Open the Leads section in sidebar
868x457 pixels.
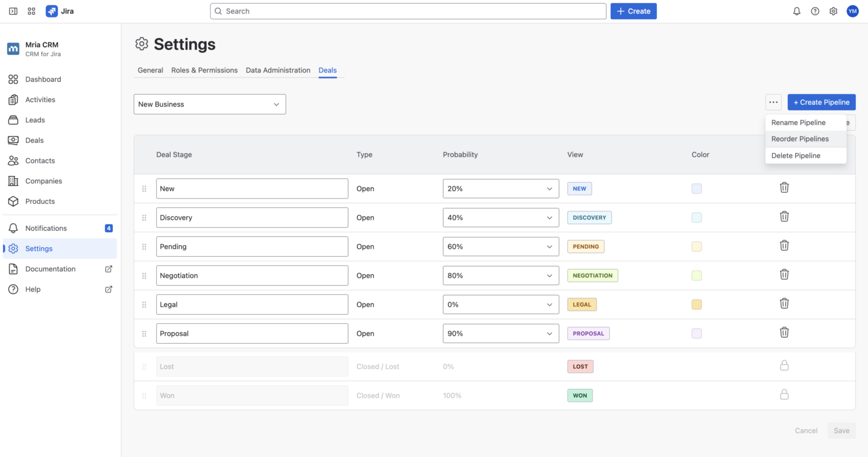pyautogui.click(x=35, y=119)
